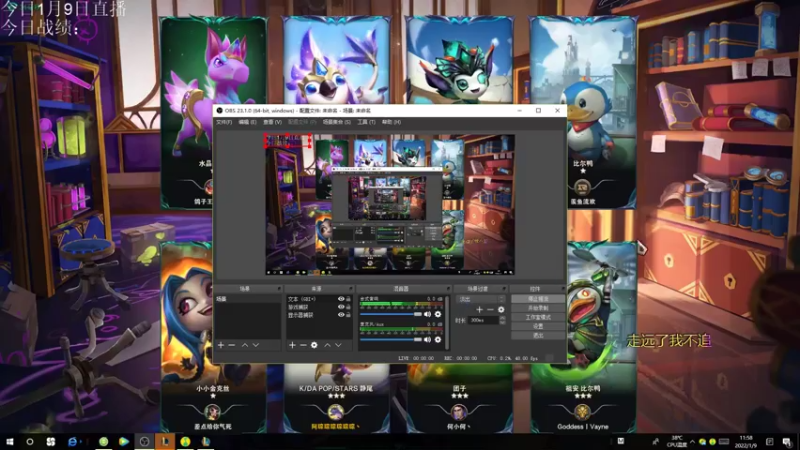
Task: Toggle the lock on the 文本 (GDI+) source
Action: (x=348, y=299)
